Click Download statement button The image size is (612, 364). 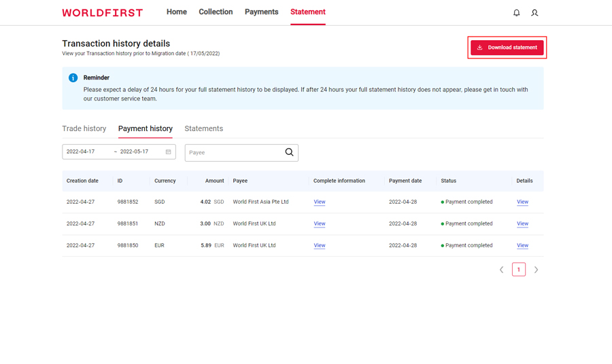tap(507, 48)
